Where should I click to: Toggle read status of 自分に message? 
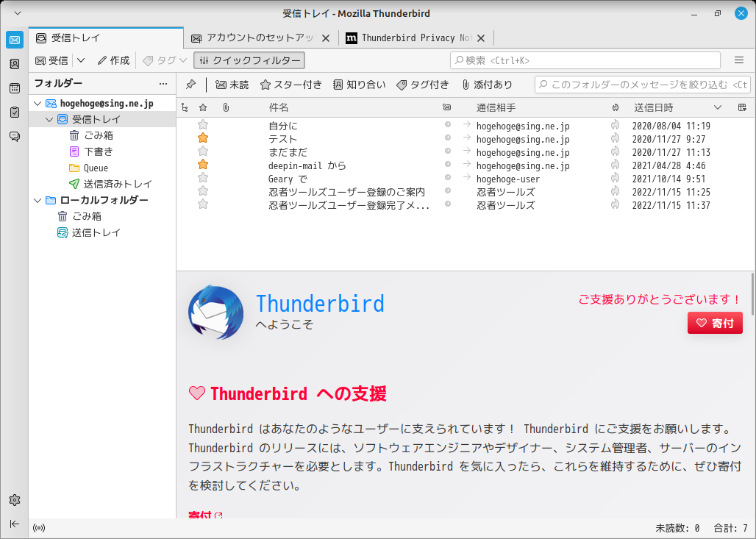[x=447, y=125]
